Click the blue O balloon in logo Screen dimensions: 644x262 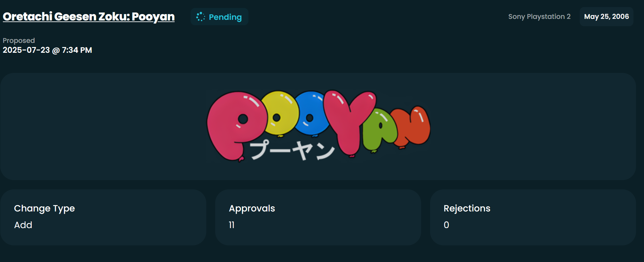[x=312, y=114]
